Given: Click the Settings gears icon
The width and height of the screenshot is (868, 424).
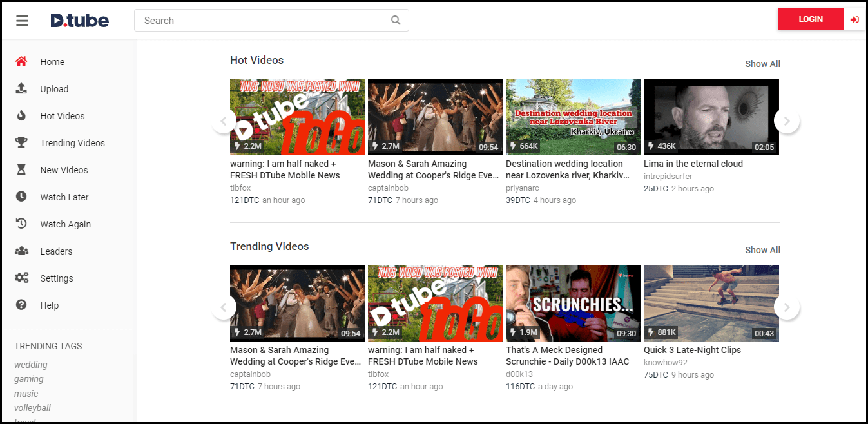Looking at the screenshot, I should (x=21, y=278).
